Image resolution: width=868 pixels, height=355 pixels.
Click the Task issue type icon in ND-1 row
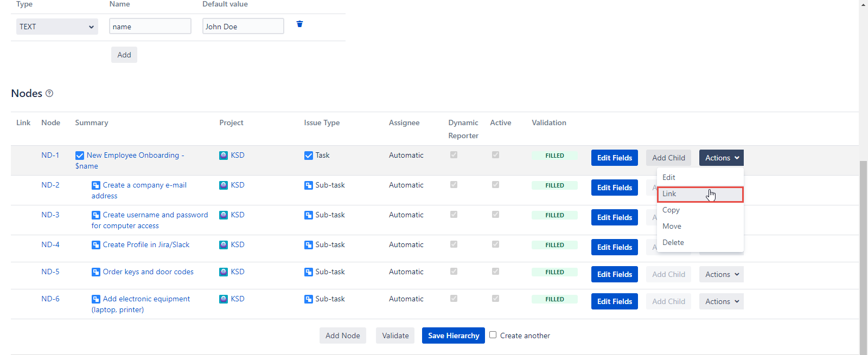309,156
